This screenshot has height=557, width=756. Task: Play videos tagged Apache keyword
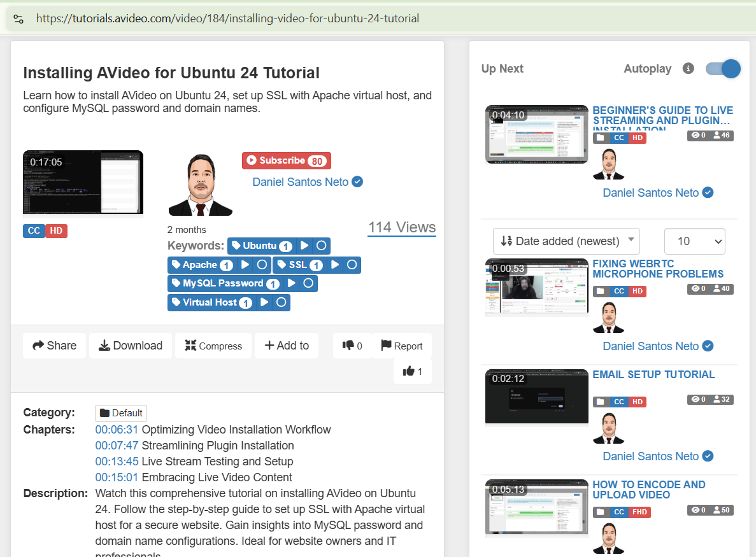[245, 265]
